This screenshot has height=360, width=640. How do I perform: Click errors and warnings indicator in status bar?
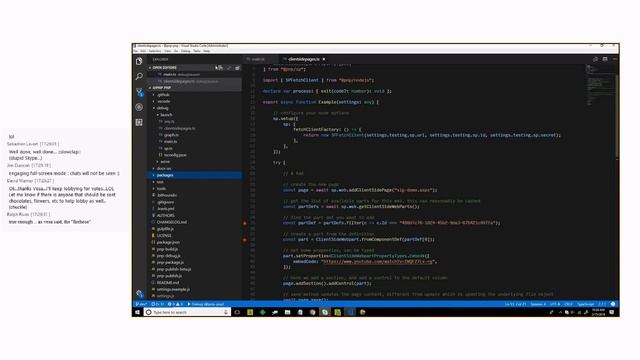[x=175, y=304]
